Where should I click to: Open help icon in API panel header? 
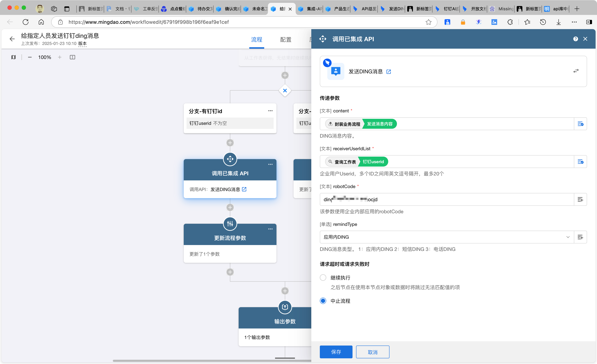(x=576, y=39)
